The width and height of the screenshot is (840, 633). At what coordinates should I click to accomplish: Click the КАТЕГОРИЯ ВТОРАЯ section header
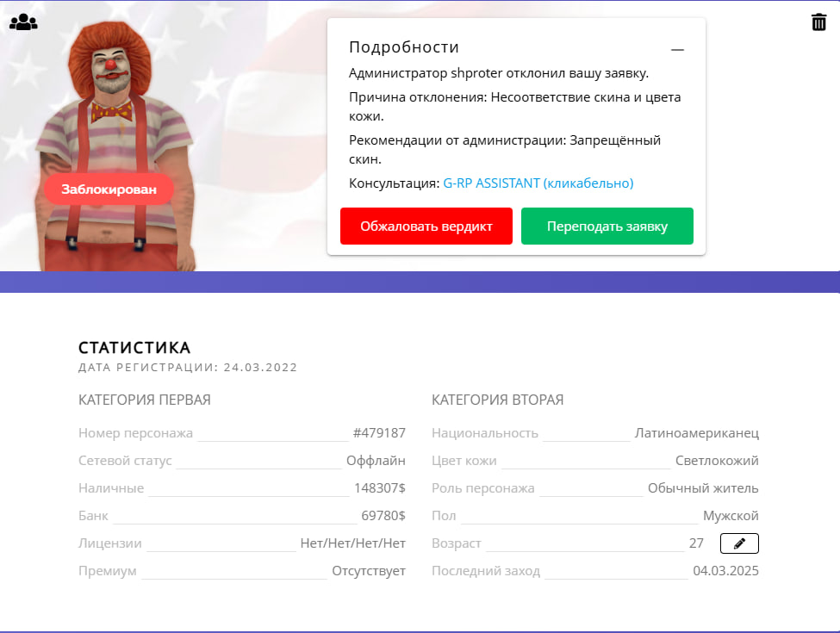(x=497, y=400)
